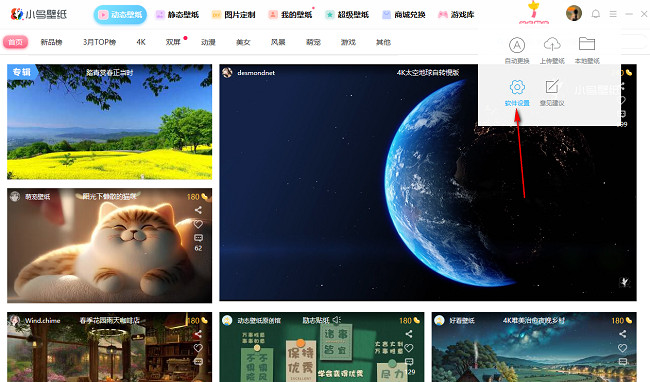Share the 好看壁纸 night village wallpaper
Image resolution: width=650 pixels, height=382 pixels.
623,334
